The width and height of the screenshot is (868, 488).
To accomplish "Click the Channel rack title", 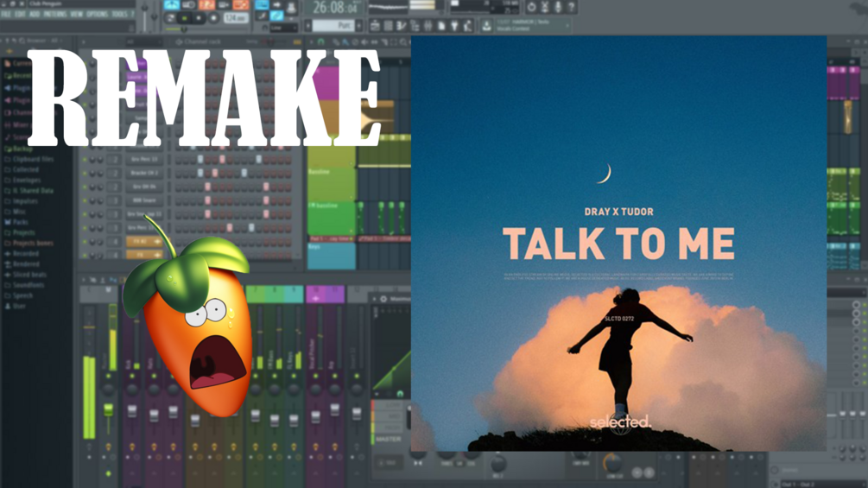I will (201, 42).
